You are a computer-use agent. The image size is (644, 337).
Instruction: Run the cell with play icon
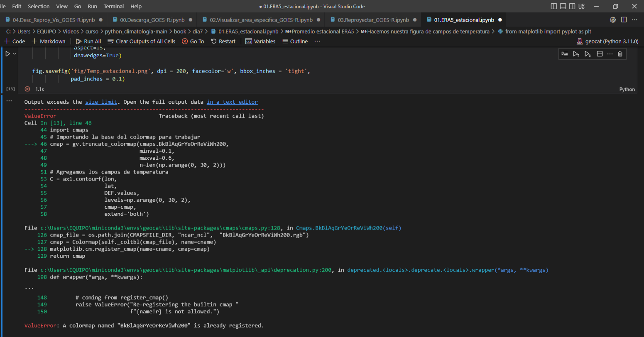(7, 54)
